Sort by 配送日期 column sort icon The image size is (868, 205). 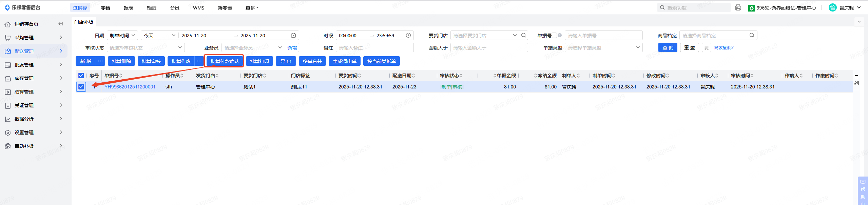[x=413, y=76]
